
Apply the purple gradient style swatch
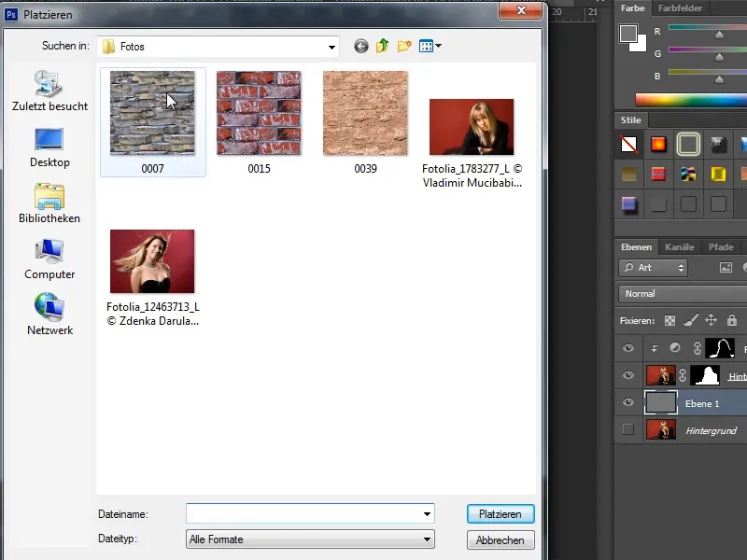628,203
